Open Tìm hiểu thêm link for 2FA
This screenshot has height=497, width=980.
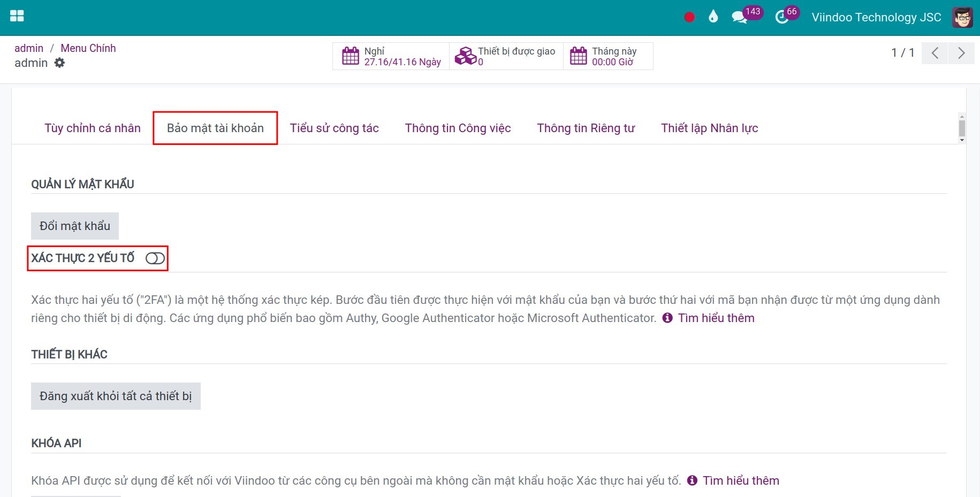716,318
